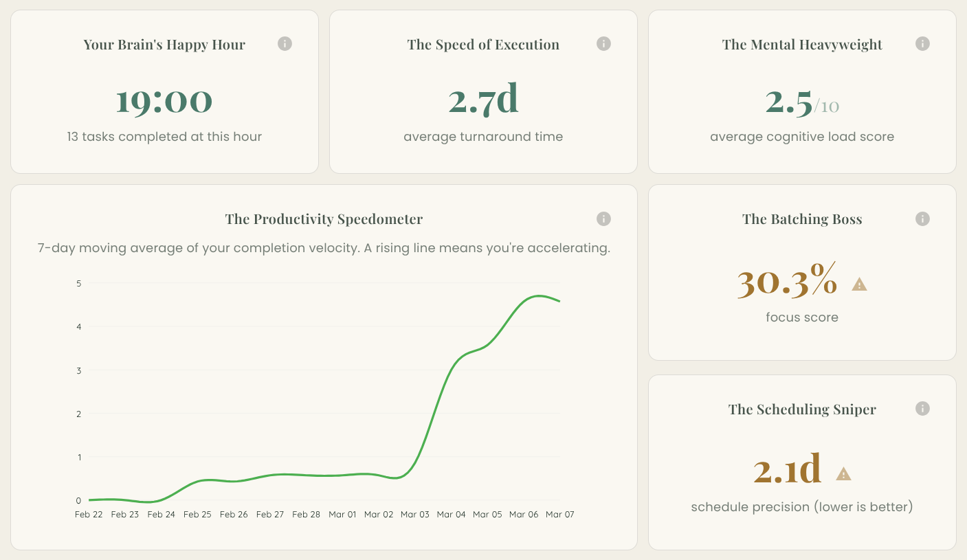Select the Mar 07 axis label
Screen dimensions: 967x560
tap(560, 514)
